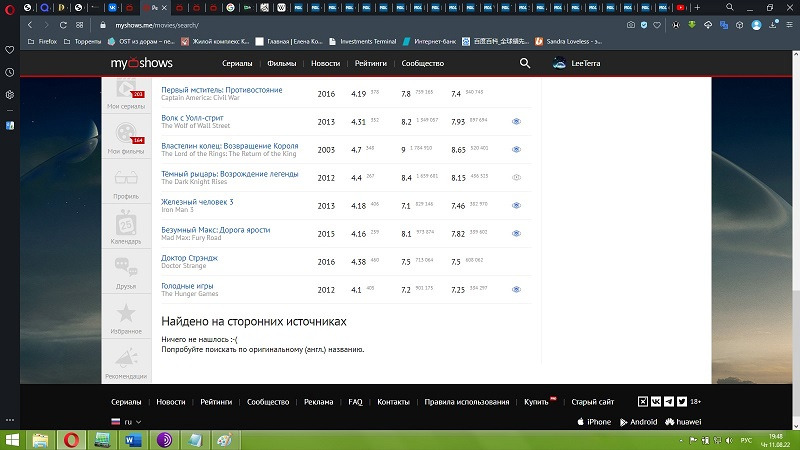Open Мои фильмы sidebar icon
Viewport: 800px width, 450px height.
point(126,134)
